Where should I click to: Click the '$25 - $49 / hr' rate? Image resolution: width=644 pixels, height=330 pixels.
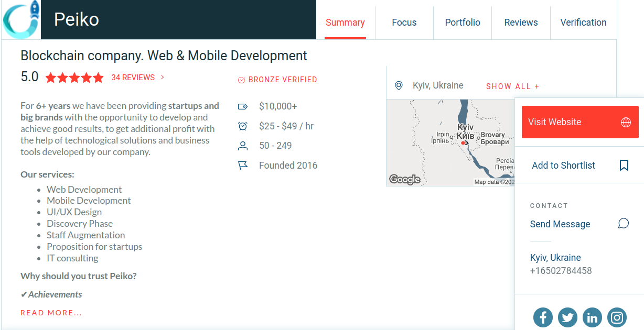286,126
